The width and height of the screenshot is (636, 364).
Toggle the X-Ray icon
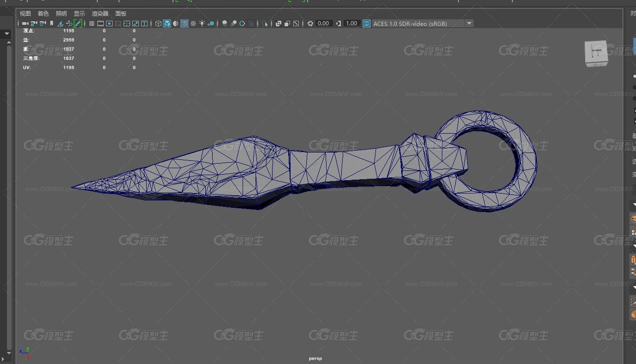[x=279, y=23]
